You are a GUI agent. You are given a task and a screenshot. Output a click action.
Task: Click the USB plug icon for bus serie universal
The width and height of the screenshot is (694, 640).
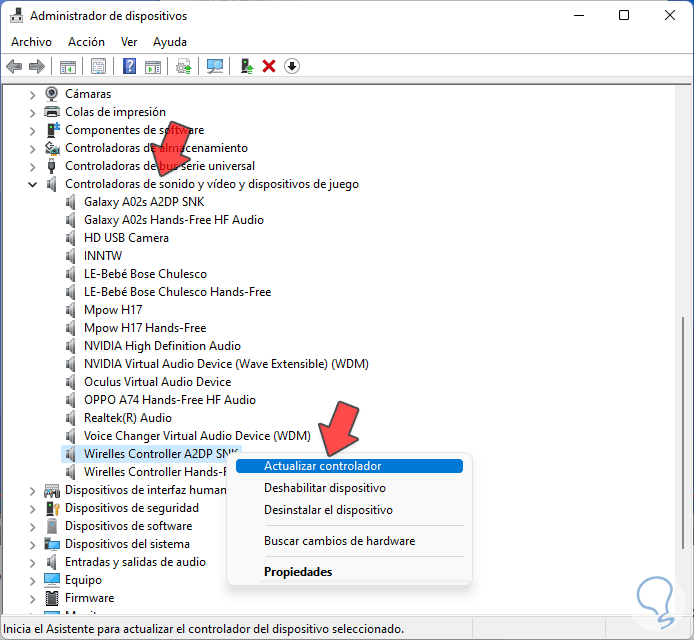click(x=51, y=166)
